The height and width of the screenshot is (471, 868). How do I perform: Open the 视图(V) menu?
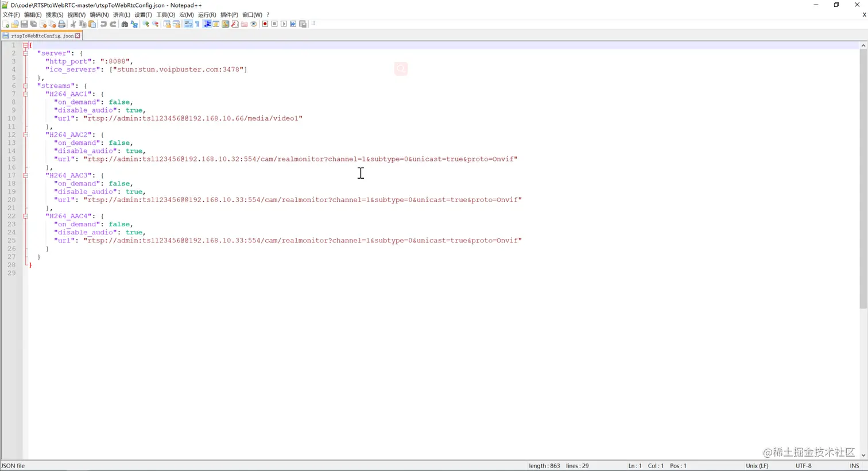pyautogui.click(x=76, y=15)
